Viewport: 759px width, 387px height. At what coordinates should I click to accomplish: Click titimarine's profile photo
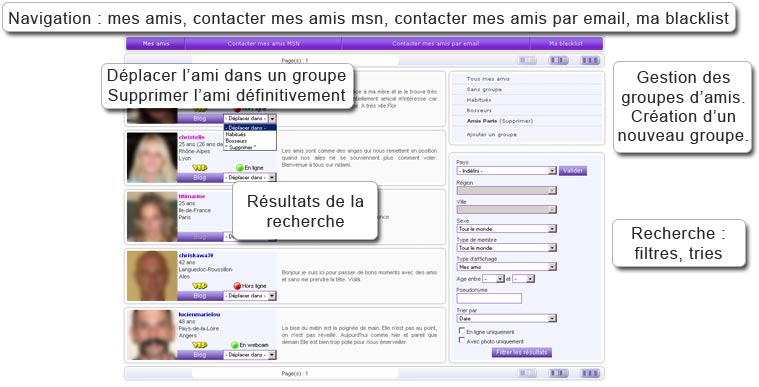(152, 217)
